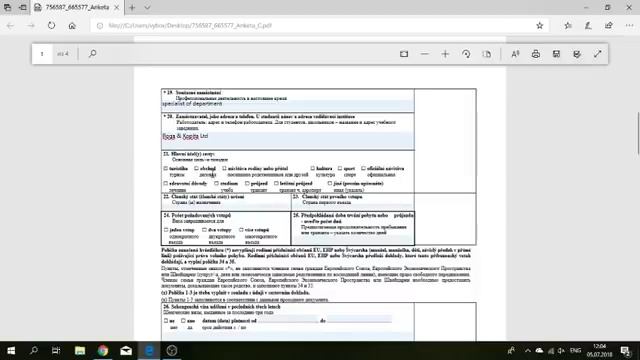Check the kultura checkbox
The image size is (640, 360).
coord(312,169)
